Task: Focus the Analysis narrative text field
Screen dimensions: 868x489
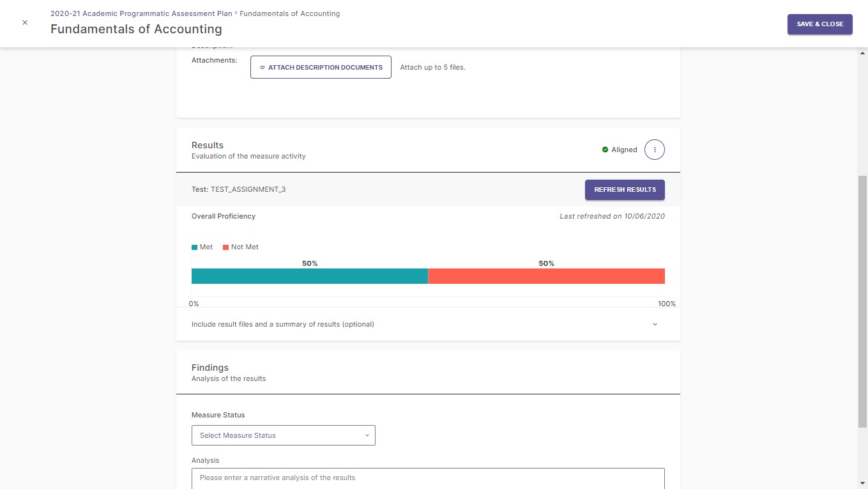Action: [x=428, y=478]
